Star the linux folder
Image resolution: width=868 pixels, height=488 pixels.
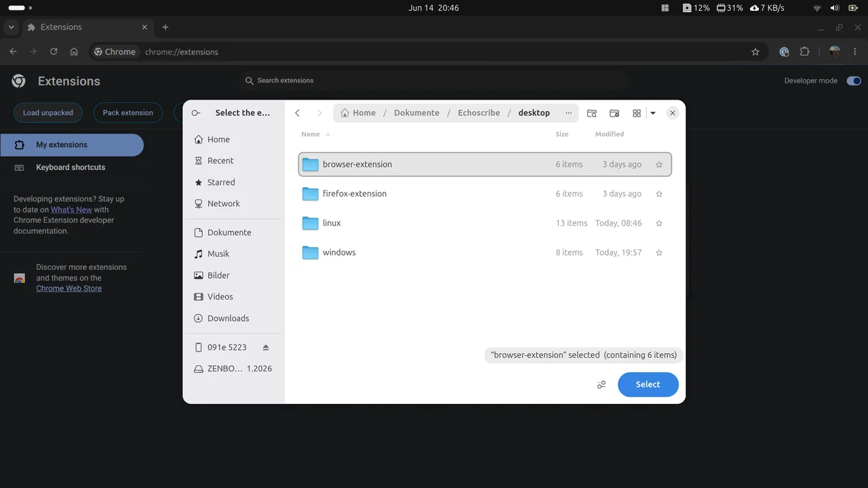(659, 223)
